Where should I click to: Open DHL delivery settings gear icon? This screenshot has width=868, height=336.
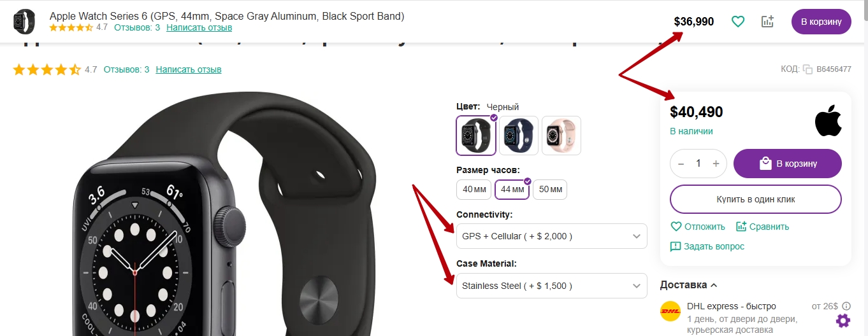pos(843,320)
